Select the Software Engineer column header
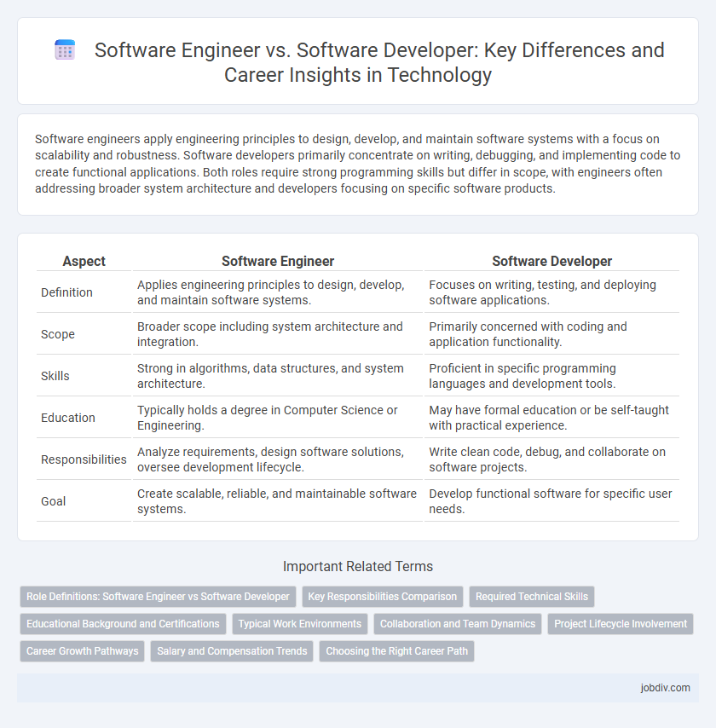Screen dimensions: 716x728 pyautogui.click(x=278, y=262)
